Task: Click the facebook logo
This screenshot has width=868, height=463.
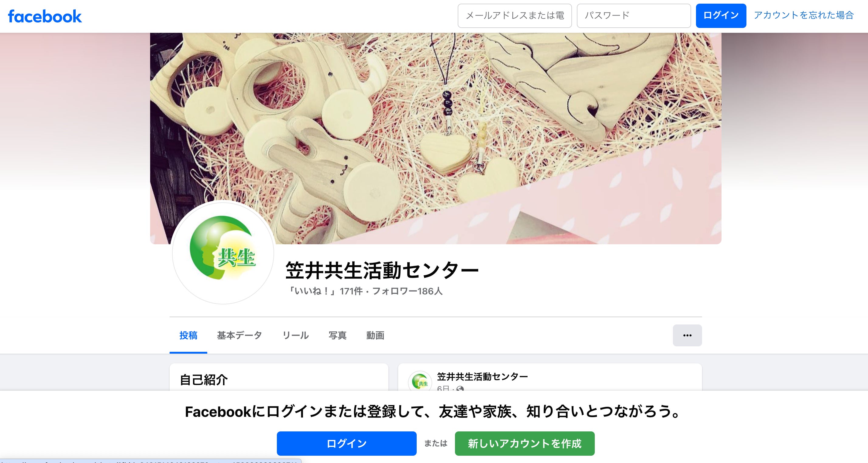Action: click(45, 16)
